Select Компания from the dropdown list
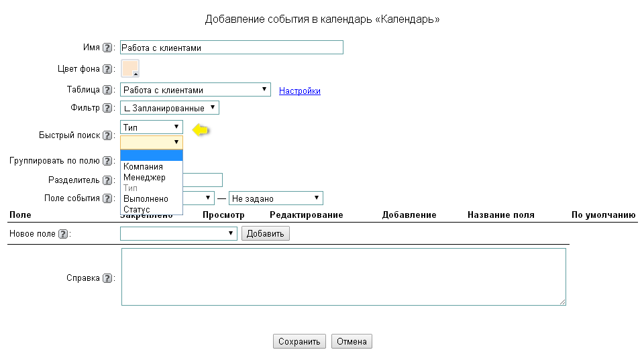 point(143,167)
